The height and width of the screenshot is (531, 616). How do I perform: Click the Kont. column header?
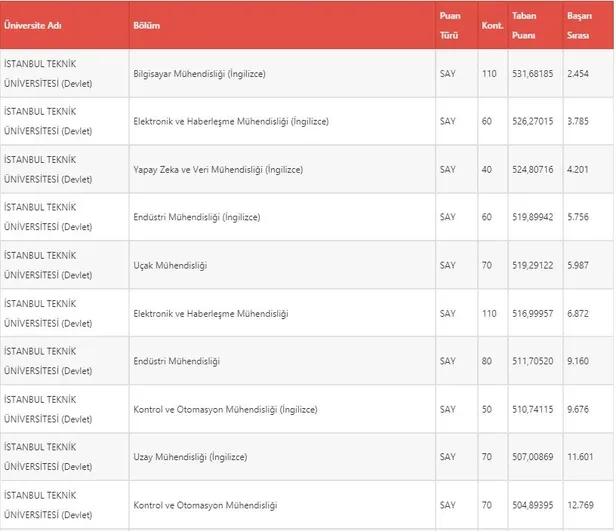click(x=491, y=25)
